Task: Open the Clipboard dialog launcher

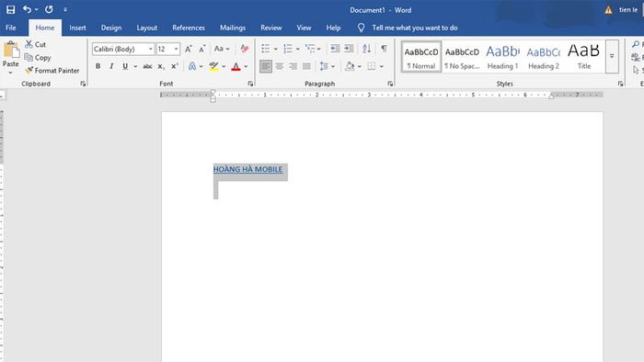Action: 84,84
